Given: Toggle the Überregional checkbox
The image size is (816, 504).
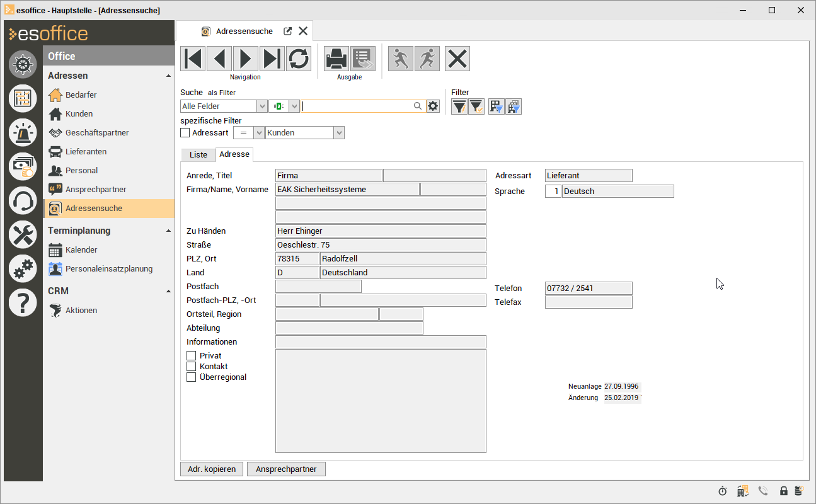Looking at the screenshot, I should point(192,377).
